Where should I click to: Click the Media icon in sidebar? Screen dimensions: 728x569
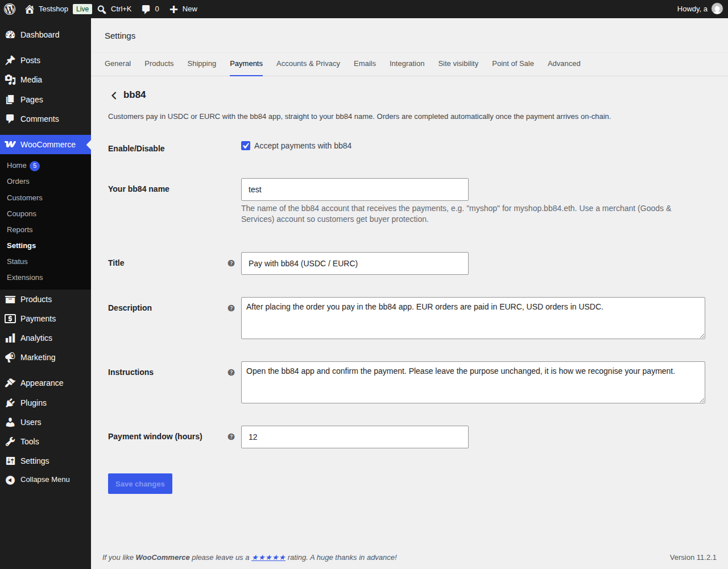(x=10, y=80)
